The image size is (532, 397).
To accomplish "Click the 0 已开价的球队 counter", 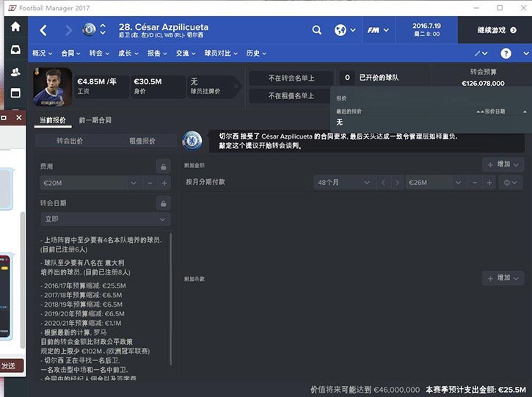I will pyautogui.click(x=347, y=78).
